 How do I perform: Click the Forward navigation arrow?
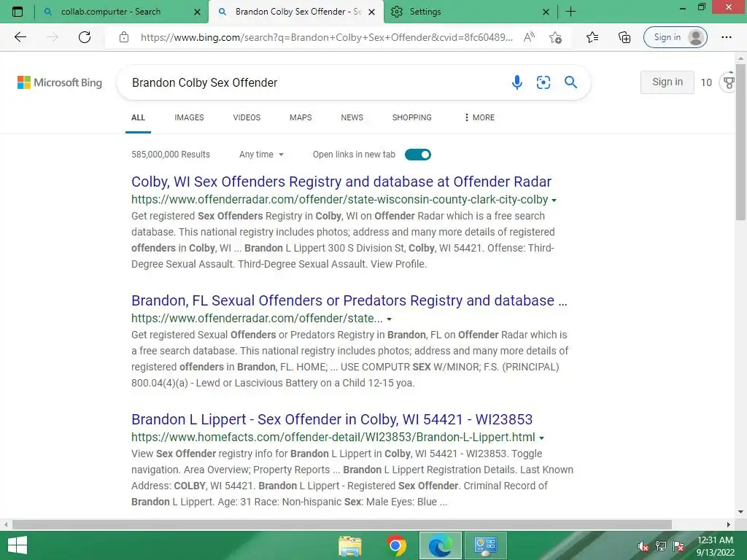[x=53, y=37]
